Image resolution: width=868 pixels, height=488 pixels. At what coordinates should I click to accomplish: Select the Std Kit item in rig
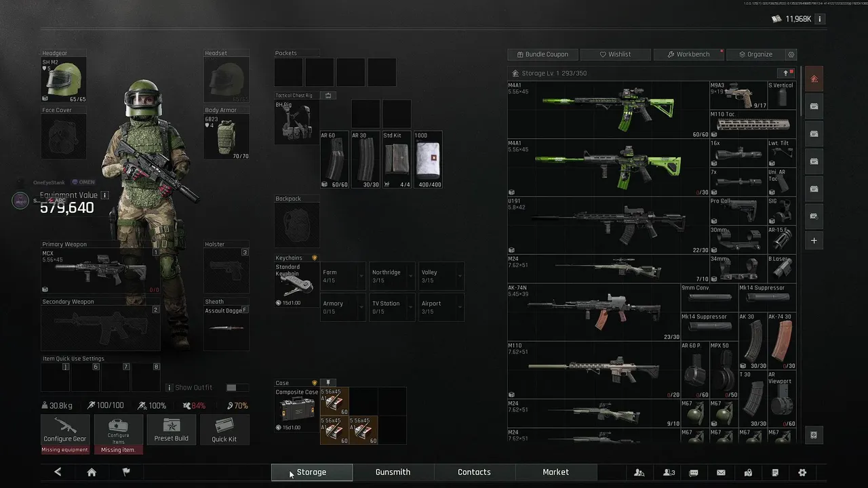(397, 160)
